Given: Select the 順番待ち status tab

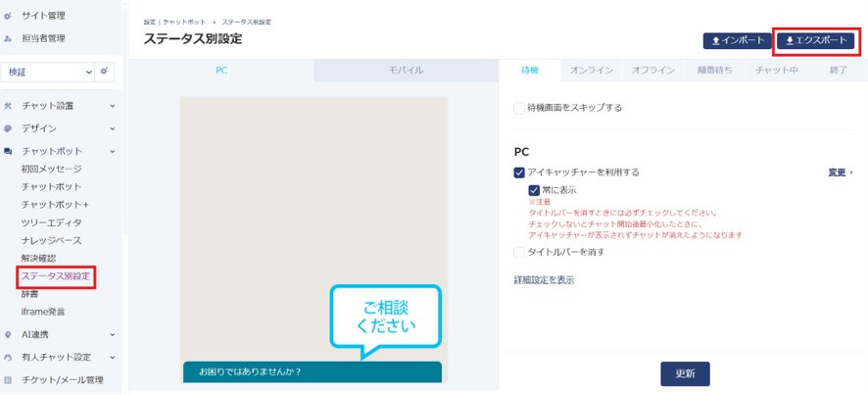Looking at the screenshot, I should (x=714, y=71).
